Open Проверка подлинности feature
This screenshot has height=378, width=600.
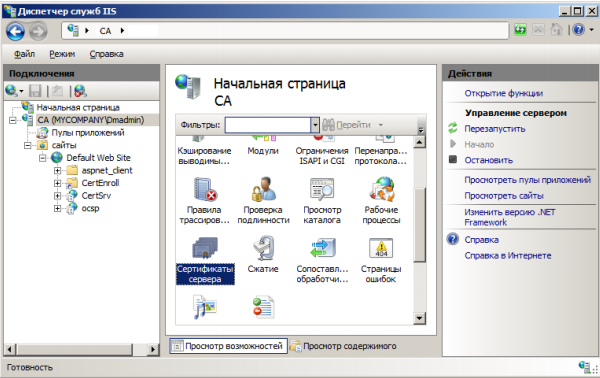click(x=263, y=200)
